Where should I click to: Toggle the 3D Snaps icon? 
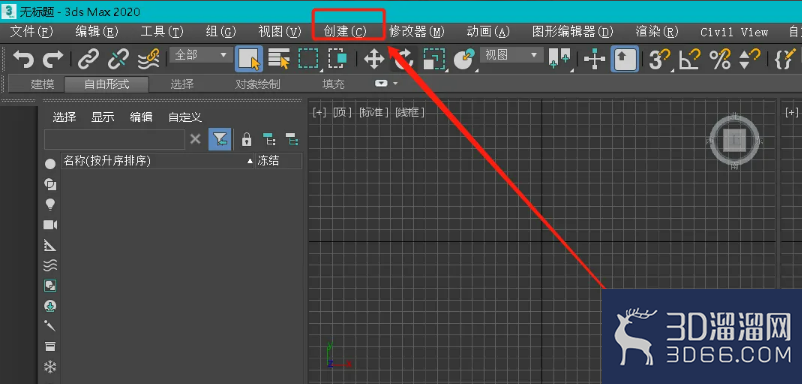click(659, 59)
